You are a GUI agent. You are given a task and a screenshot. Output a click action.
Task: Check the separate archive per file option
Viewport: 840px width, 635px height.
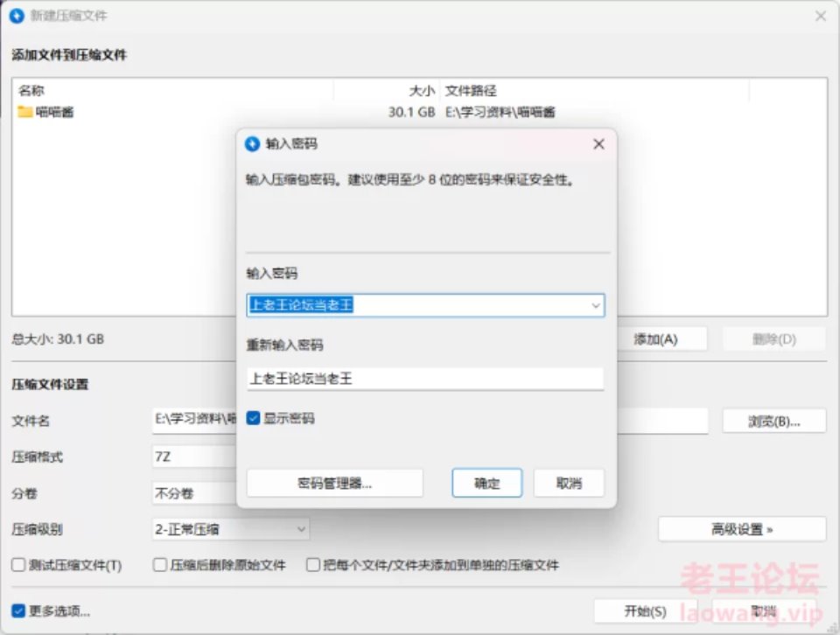click(x=313, y=565)
